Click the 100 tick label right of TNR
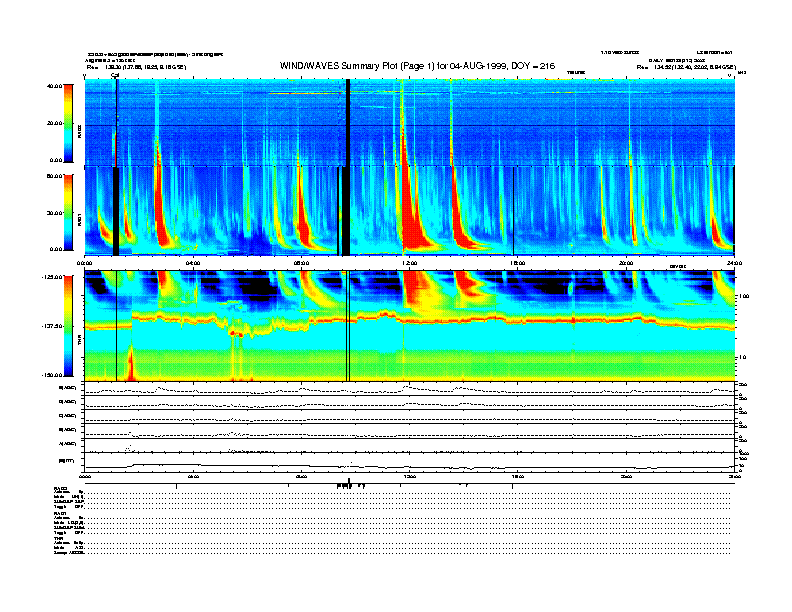 (x=744, y=296)
